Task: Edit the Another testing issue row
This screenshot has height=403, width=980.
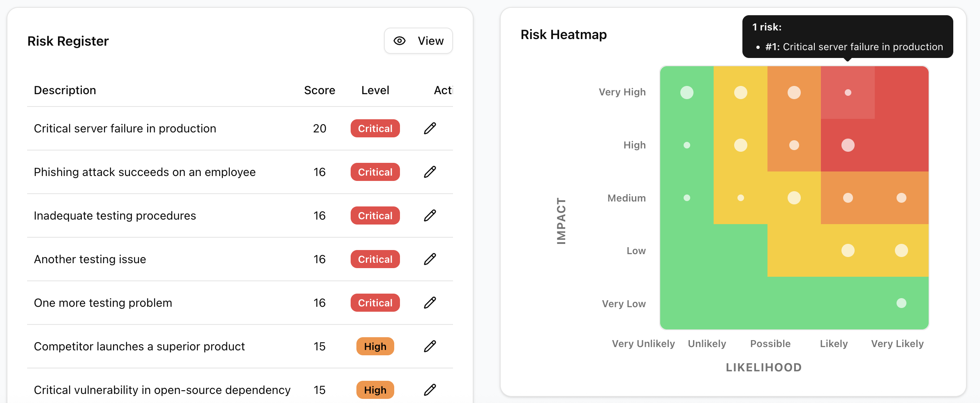Action: coord(430,259)
